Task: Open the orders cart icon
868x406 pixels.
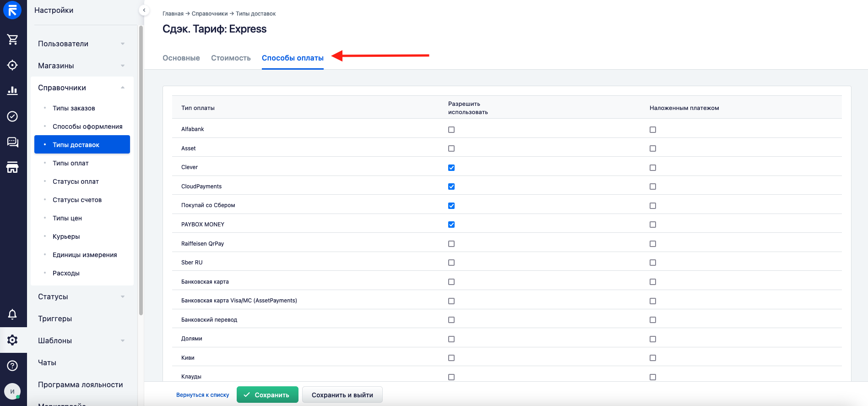Action: click(12, 39)
